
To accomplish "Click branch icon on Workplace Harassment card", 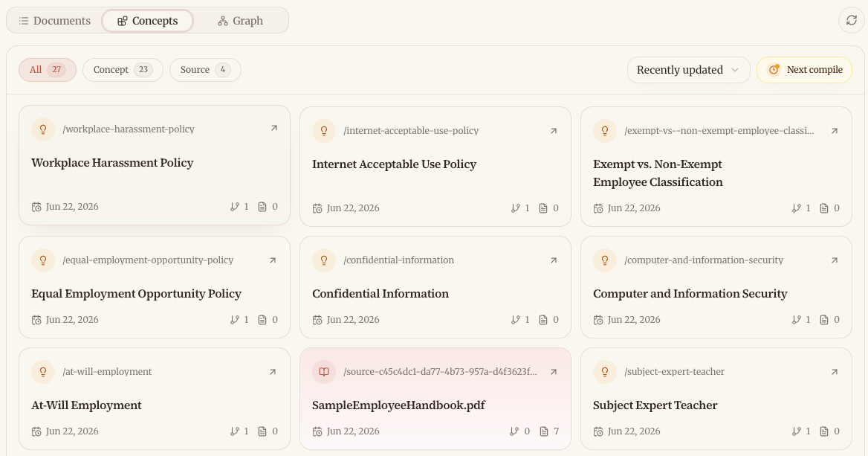I will pos(235,207).
